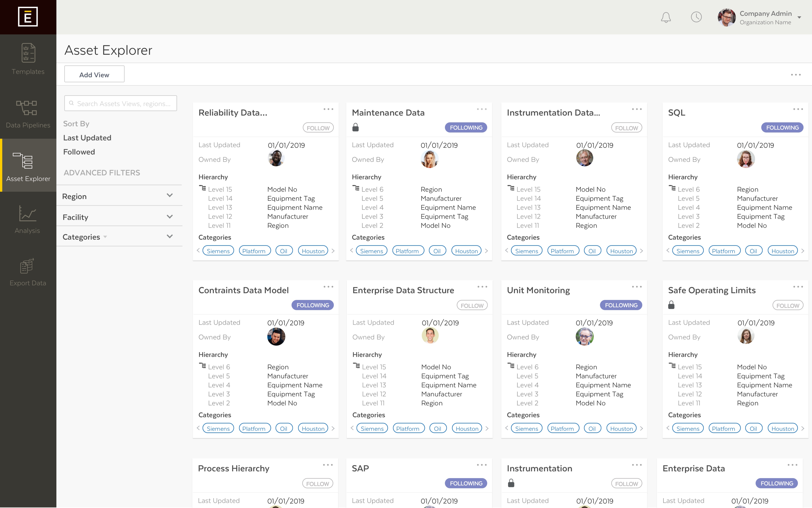Toggle FOLLOW on Enterprise Data Structure card
Image resolution: width=812 pixels, height=508 pixels.
tap(472, 305)
